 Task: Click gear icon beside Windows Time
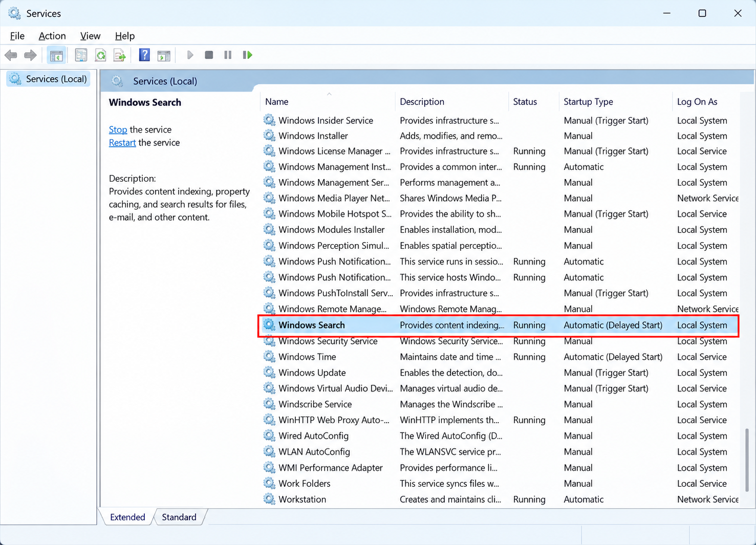[269, 357]
